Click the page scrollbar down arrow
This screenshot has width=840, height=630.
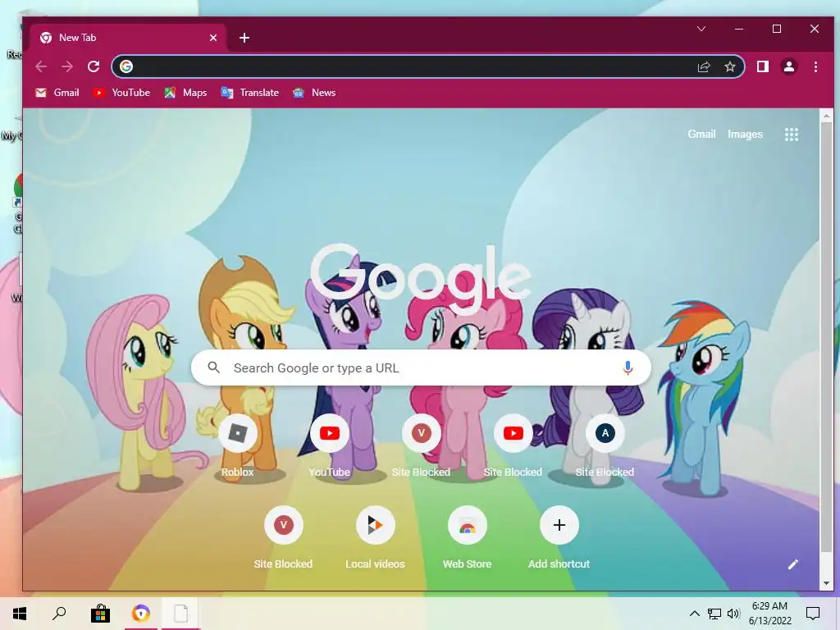click(826, 583)
